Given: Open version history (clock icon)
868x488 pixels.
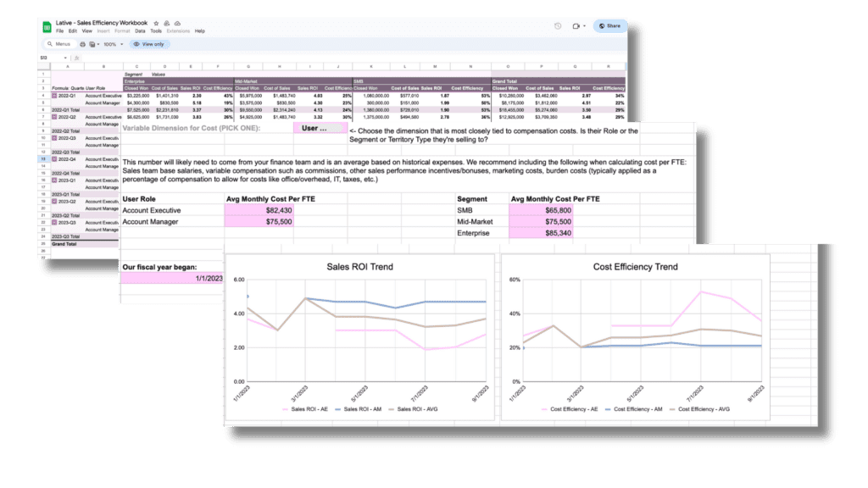Looking at the screenshot, I should point(559,25).
